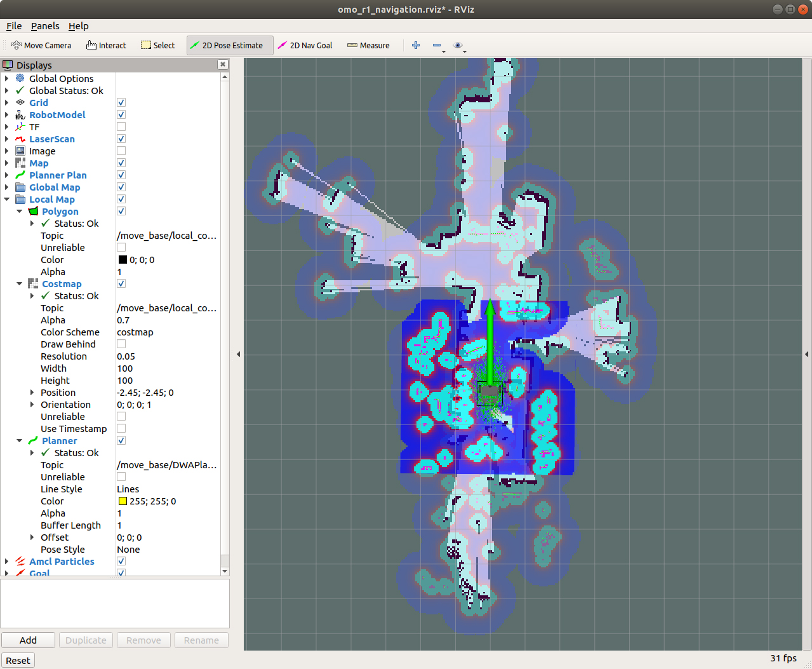The height and width of the screenshot is (669, 812).
Task: Disable the LaserScan display checkbox
Action: click(x=121, y=139)
